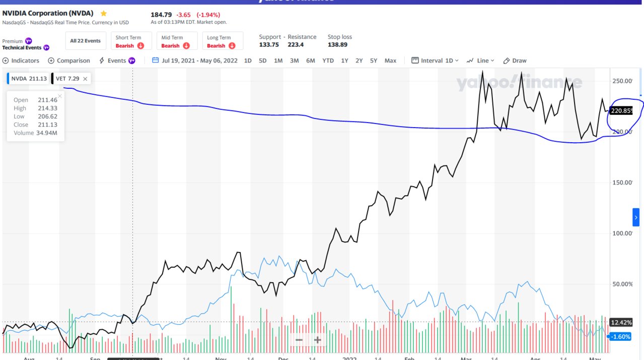Zoom in the chart with plus button
The height and width of the screenshot is (360, 644).
click(317, 340)
